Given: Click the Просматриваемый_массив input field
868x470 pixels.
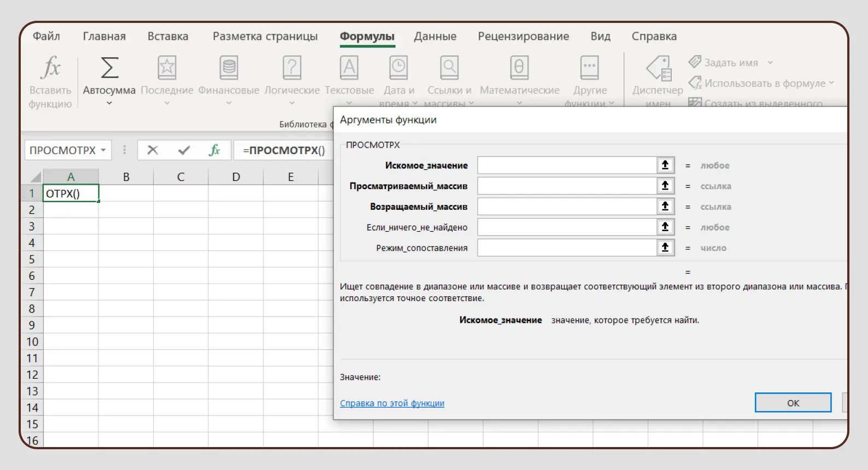Looking at the screenshot, I should coord(567,186).
